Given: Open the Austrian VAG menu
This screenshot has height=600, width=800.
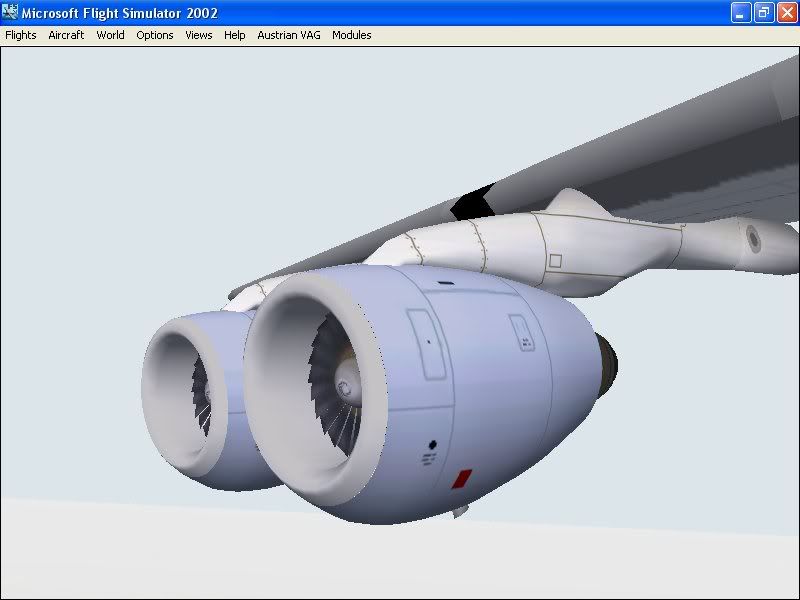Looking at the screenshot, I should (289, 35).
